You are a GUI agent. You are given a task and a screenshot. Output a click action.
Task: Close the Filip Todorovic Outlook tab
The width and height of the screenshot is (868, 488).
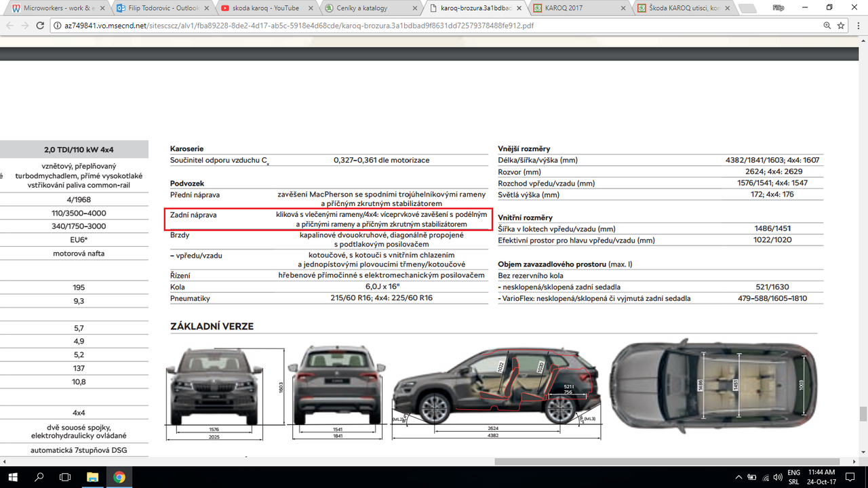pyautogui.click(x=205, y=8)
